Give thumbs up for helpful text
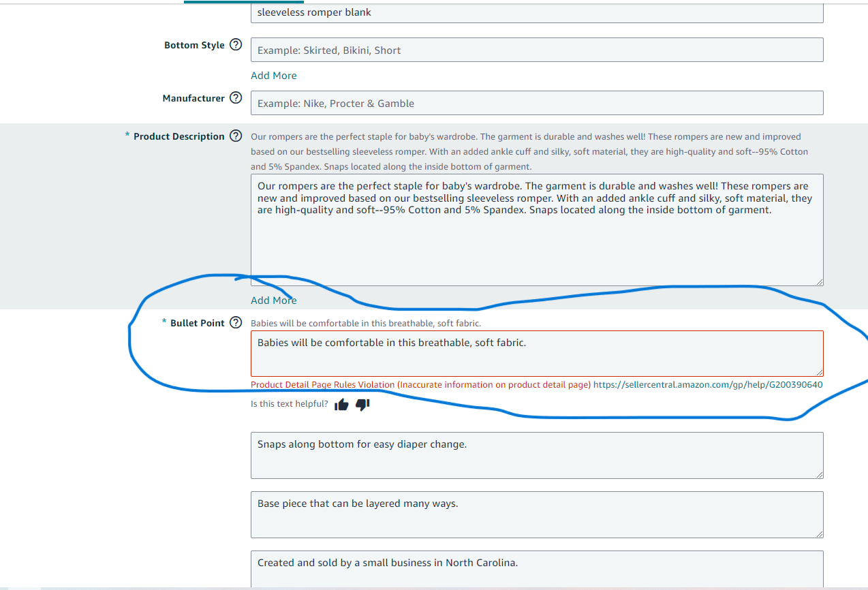Screen dimensions: 868x590 pos(341,405)
